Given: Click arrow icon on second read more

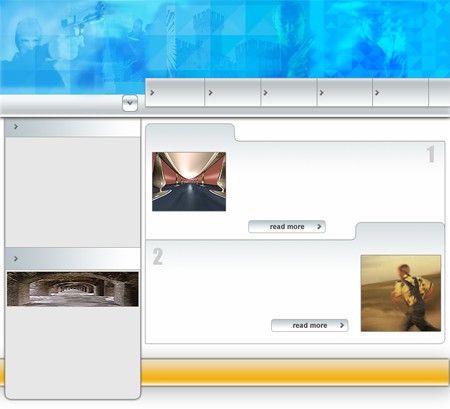Looking at the screenshot, I should tap(342, 325).
